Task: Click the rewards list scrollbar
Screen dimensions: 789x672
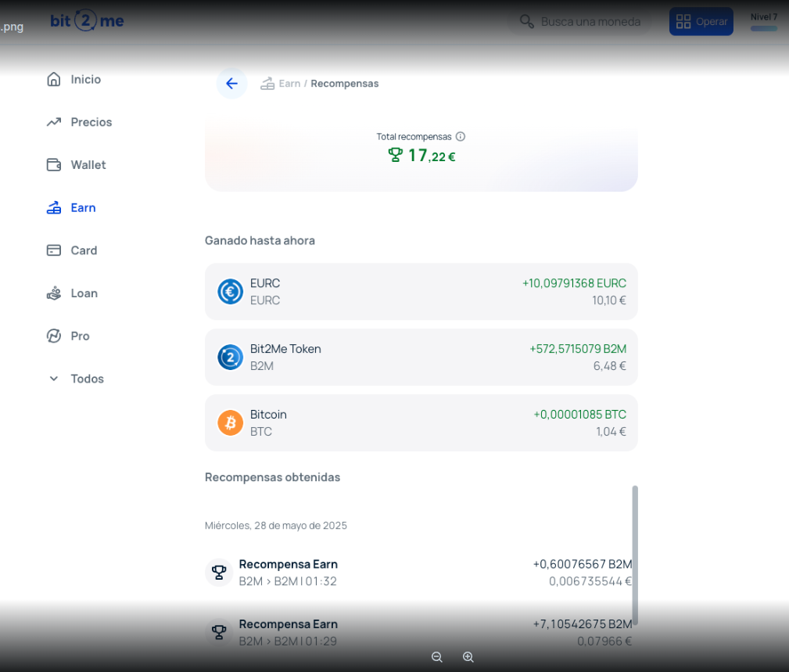Action: click(635, 555)
